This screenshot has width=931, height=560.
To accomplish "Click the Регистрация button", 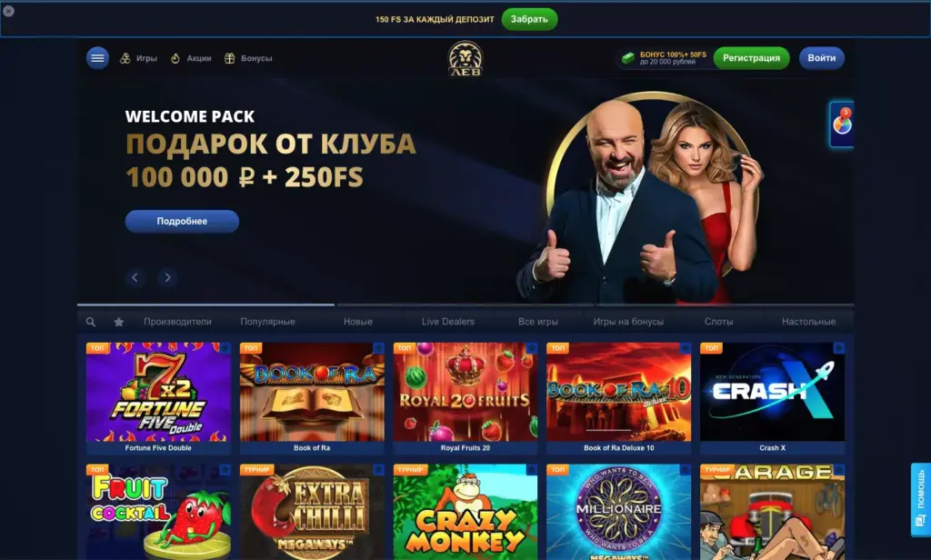I will 751,58.
